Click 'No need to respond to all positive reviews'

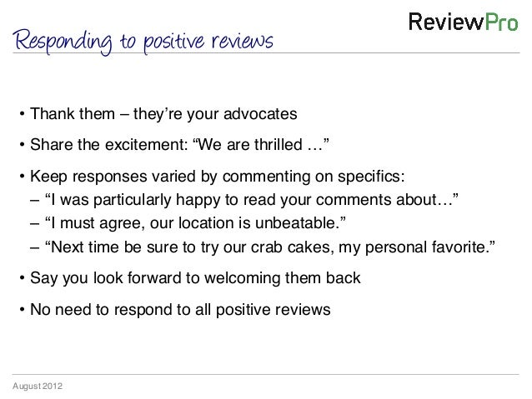pos(180,310)
